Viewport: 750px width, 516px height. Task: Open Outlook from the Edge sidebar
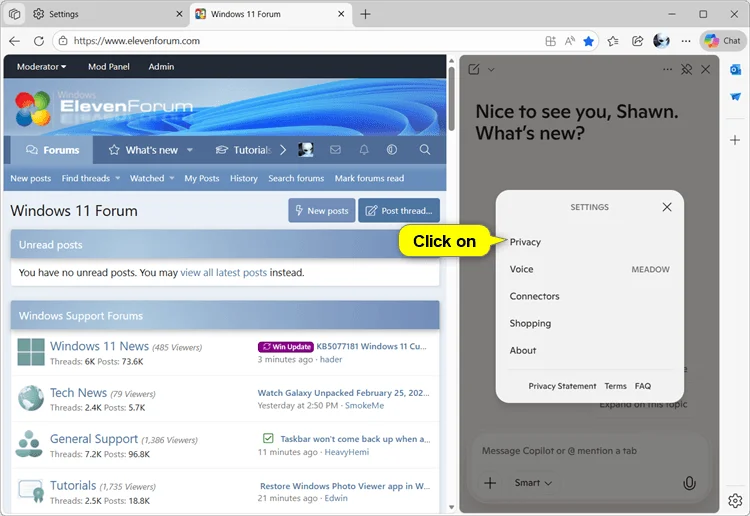pyautogui.click(x=735, y=70)
